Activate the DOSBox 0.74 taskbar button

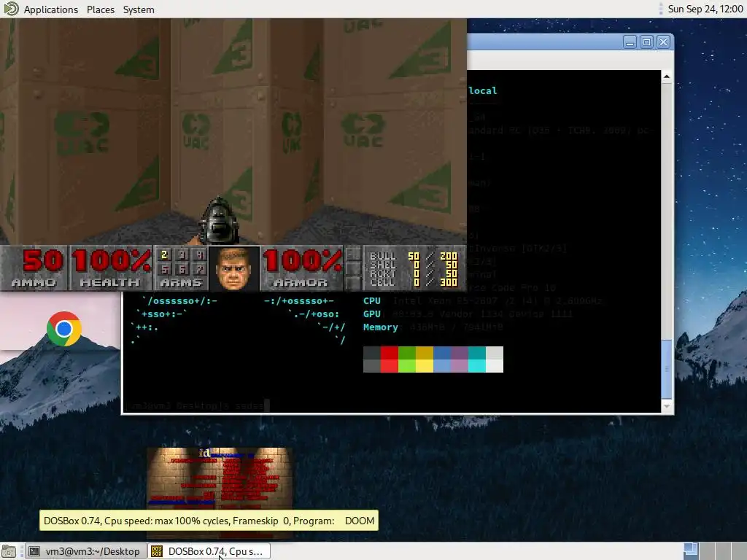[209, 551]
